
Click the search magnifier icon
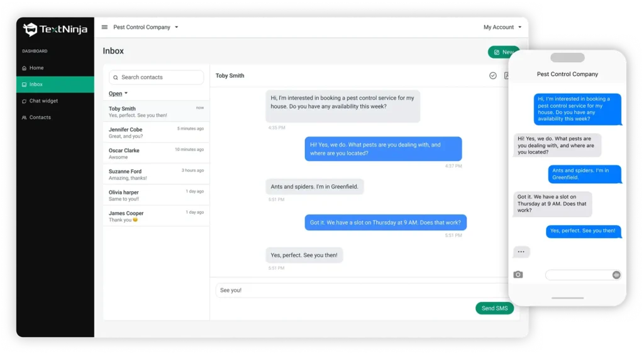click(116, 77)
